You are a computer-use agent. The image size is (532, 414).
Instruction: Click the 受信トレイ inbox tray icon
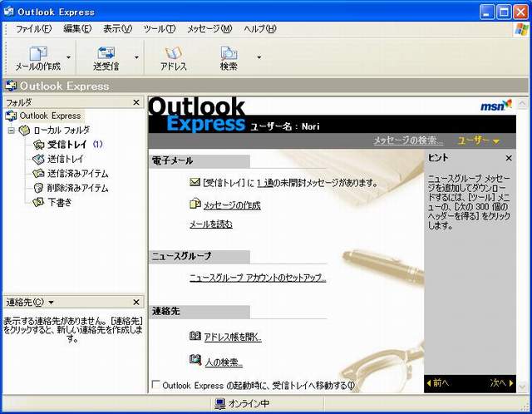[39, 145]
